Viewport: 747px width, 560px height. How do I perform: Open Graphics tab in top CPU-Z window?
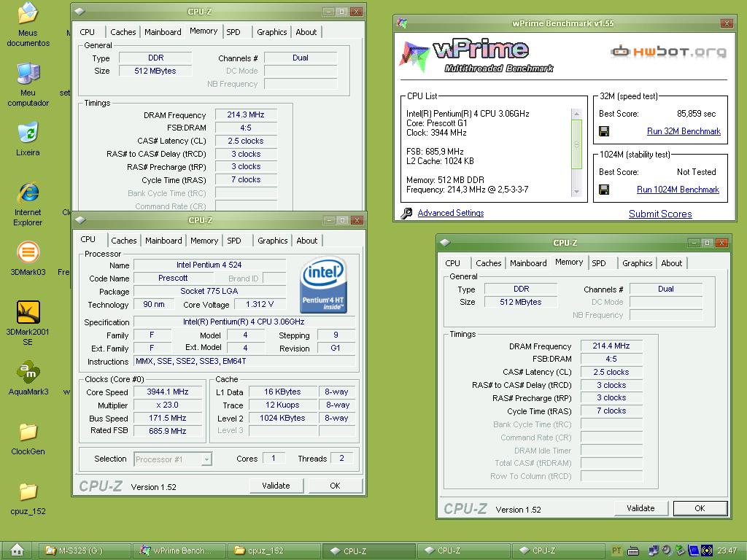[272, 32]
